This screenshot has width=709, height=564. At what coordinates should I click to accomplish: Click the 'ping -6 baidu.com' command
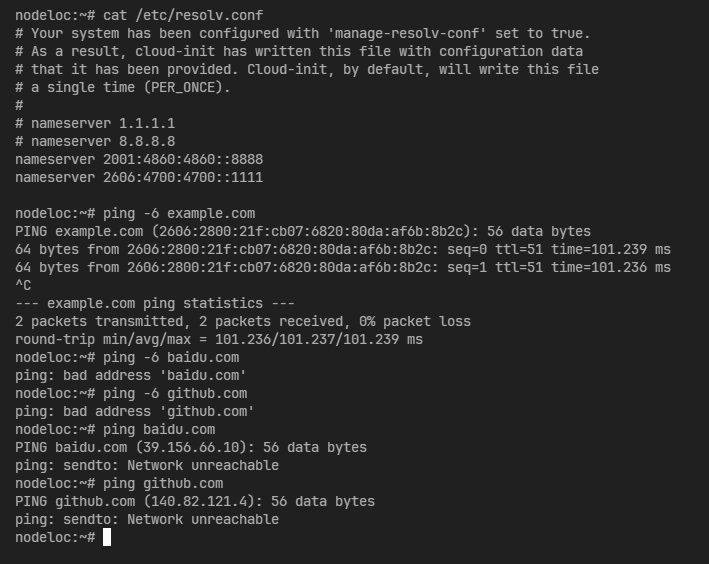171,358
